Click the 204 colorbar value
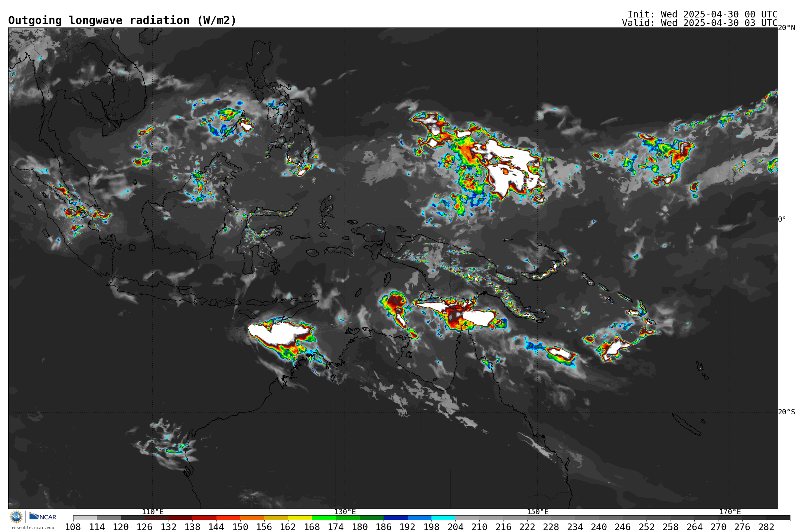Viewport: 802px width, 532px height. [455, 527]
